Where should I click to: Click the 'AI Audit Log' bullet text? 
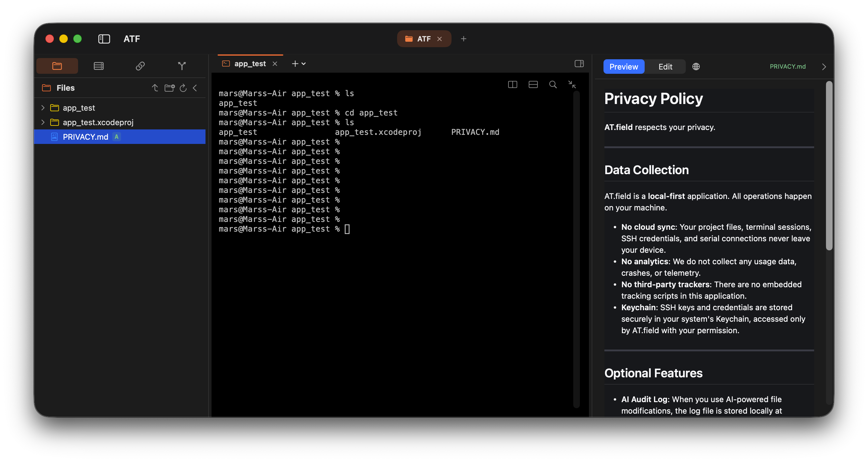(701, 405)
